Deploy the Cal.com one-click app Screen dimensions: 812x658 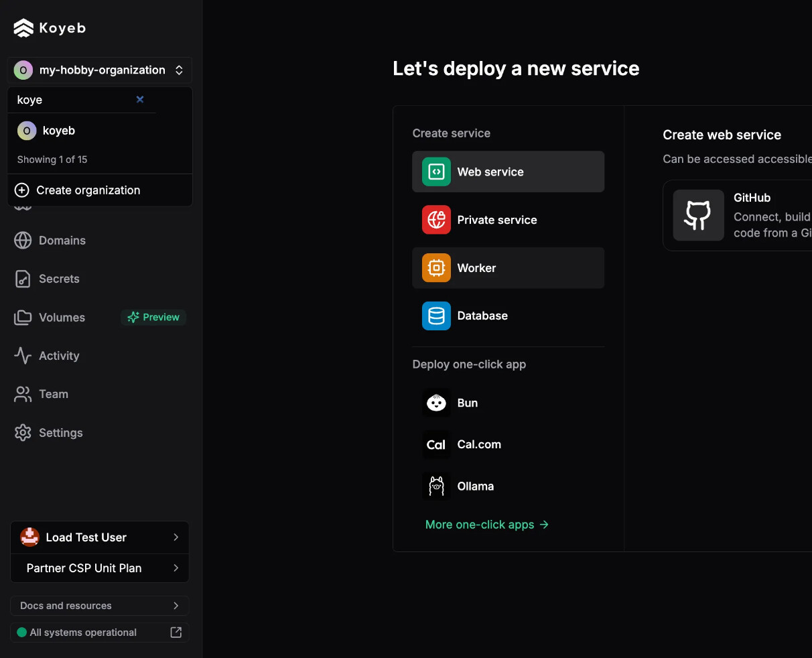(509, 444)
